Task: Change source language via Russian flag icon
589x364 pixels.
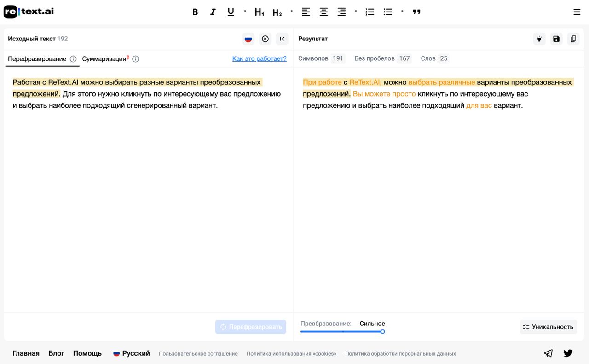Action: tap(248, 39)
